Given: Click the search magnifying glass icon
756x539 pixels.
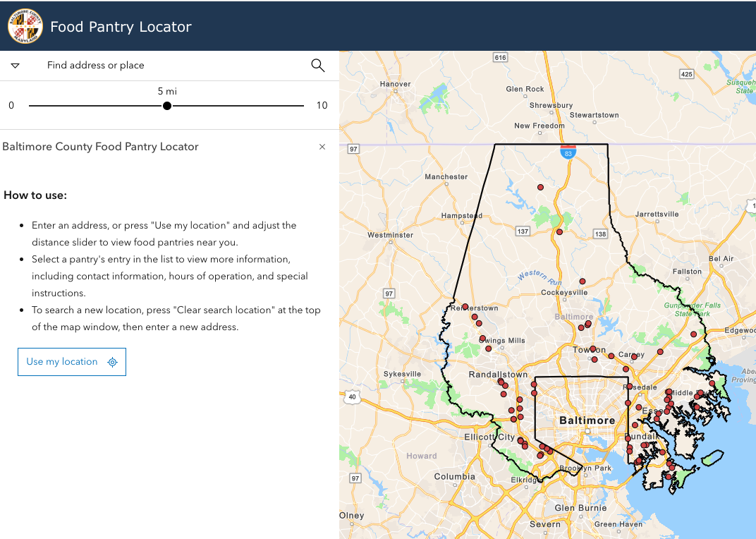Looking at the screenshot, I should tap(317, 65).
